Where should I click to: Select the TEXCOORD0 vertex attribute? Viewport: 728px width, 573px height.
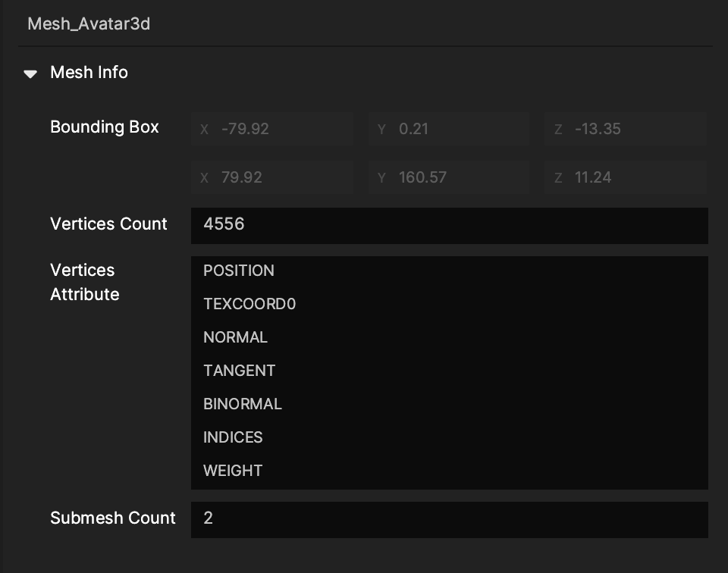tap(249, 304)
